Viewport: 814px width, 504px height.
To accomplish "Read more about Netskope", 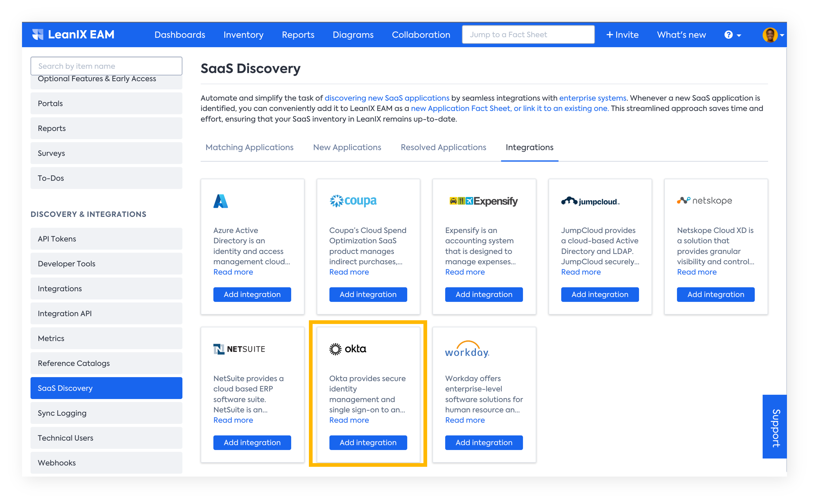I will click(x=697, y=272).
